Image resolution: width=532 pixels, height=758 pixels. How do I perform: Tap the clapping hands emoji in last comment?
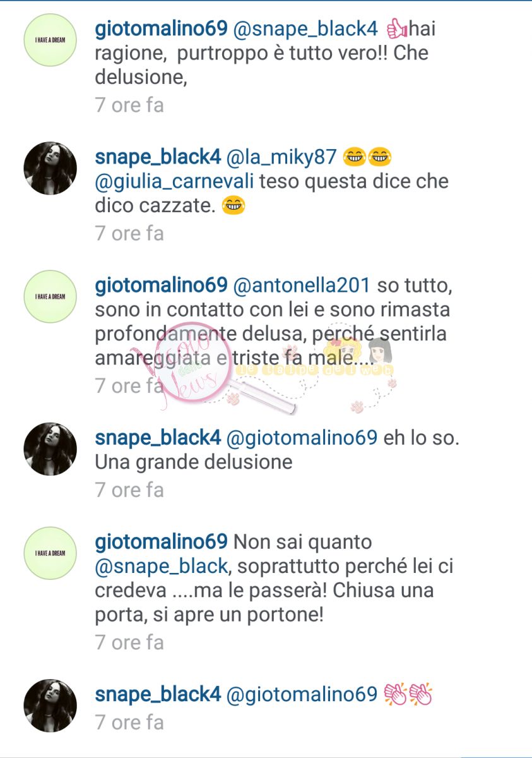[x=408, y=694]
